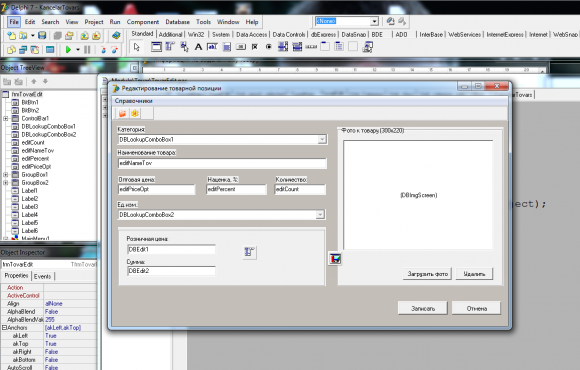Select the RadioButton component in palette
The height and width of the screenshot is (370, 580).
pos(269,47)
